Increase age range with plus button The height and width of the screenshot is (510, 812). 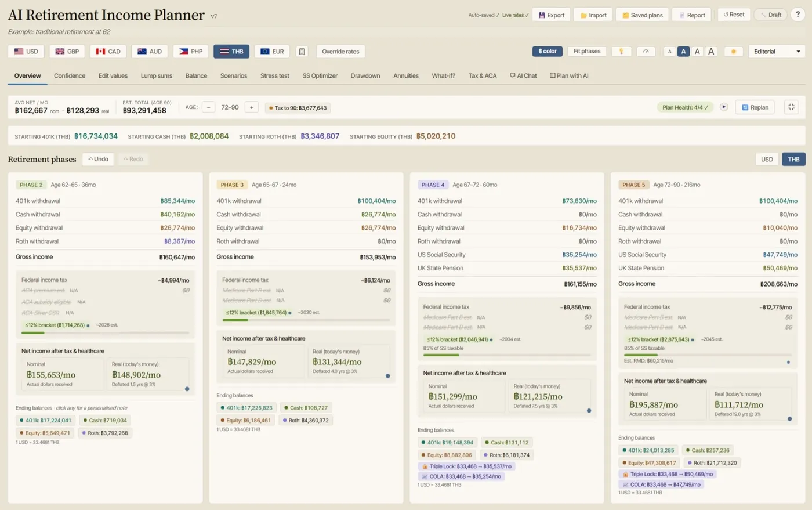[x=251, y=107]
